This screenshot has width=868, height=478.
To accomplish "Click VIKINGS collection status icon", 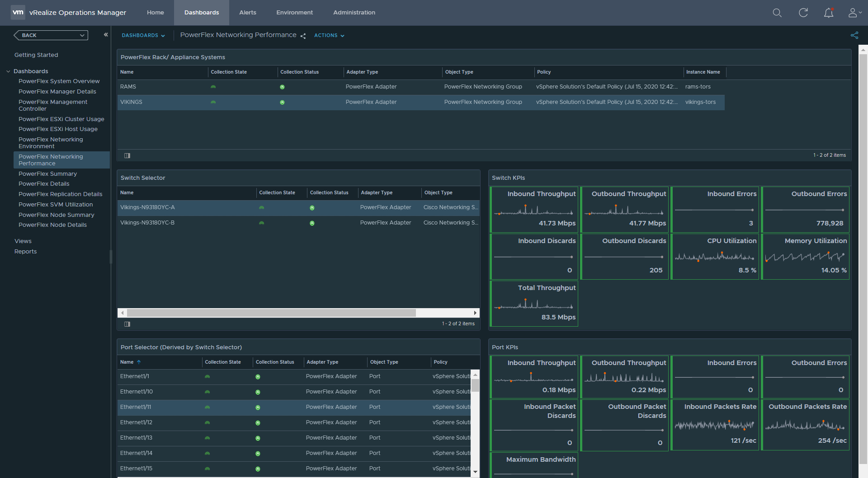I will pyautogui.click(x=282, y=103).
